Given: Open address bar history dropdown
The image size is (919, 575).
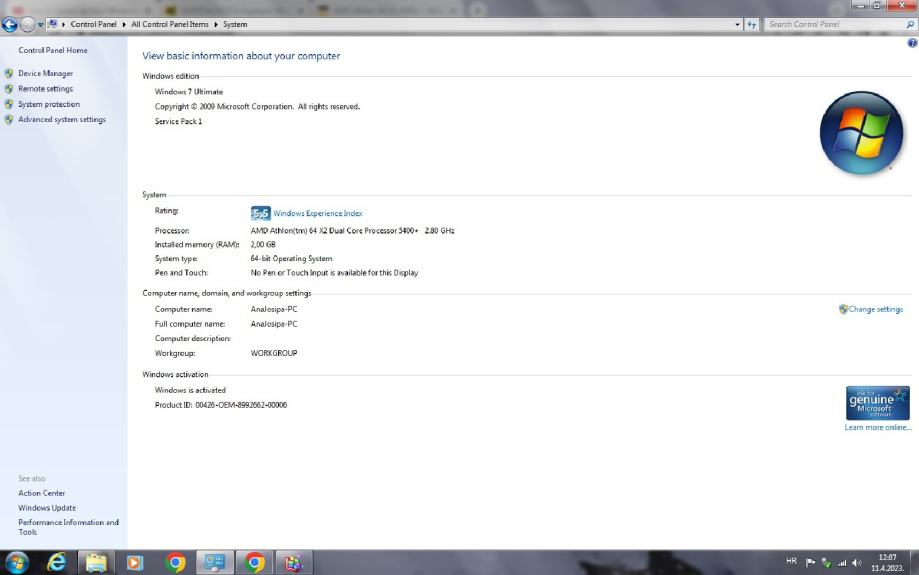Looking at the screenshot, I should 737,24.
